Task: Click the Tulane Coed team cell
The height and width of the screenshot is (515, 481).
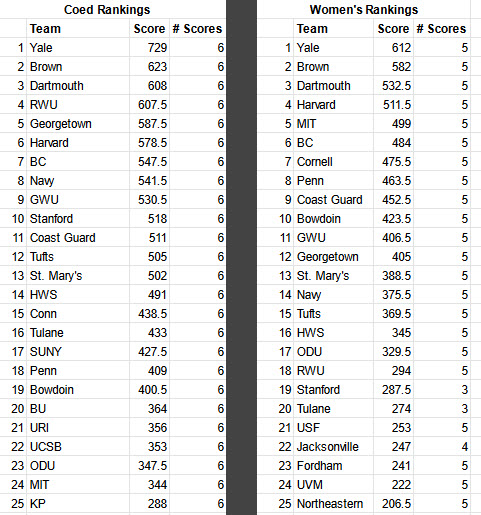Action: pos(78,332)
